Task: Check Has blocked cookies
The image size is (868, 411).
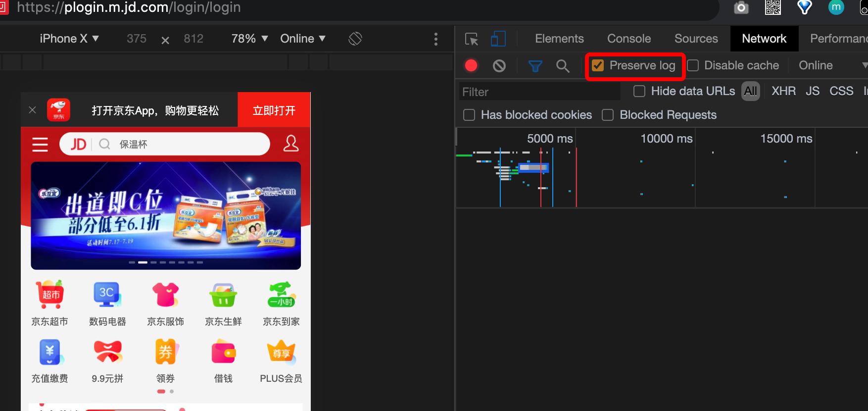Action: click(x=469, y=115)
